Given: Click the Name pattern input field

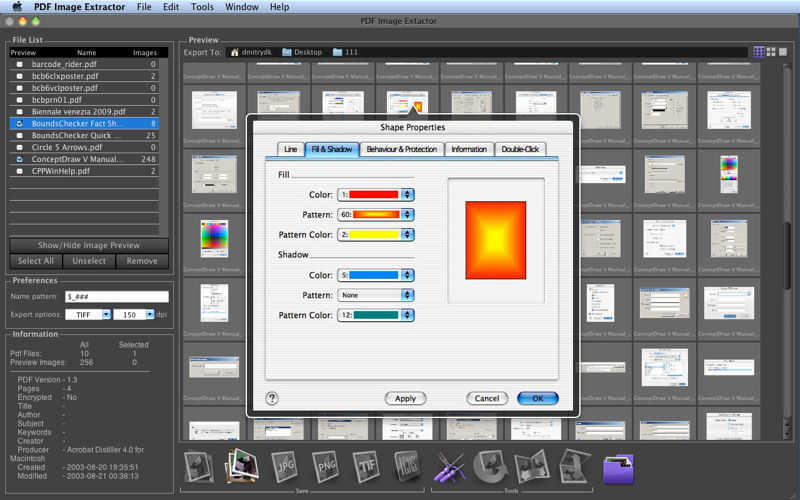Looking at the screenshot, I should [117, 296].
